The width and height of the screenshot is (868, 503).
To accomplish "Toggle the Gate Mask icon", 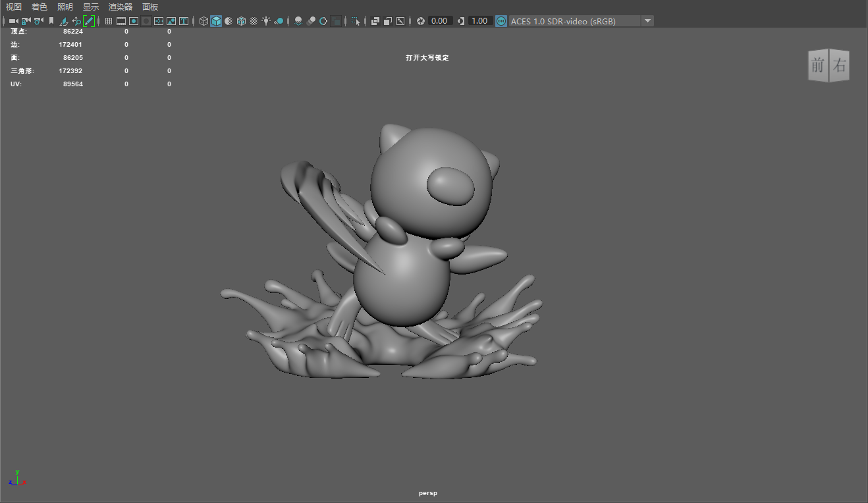I will pyautogui.click(x=146, y=21).
